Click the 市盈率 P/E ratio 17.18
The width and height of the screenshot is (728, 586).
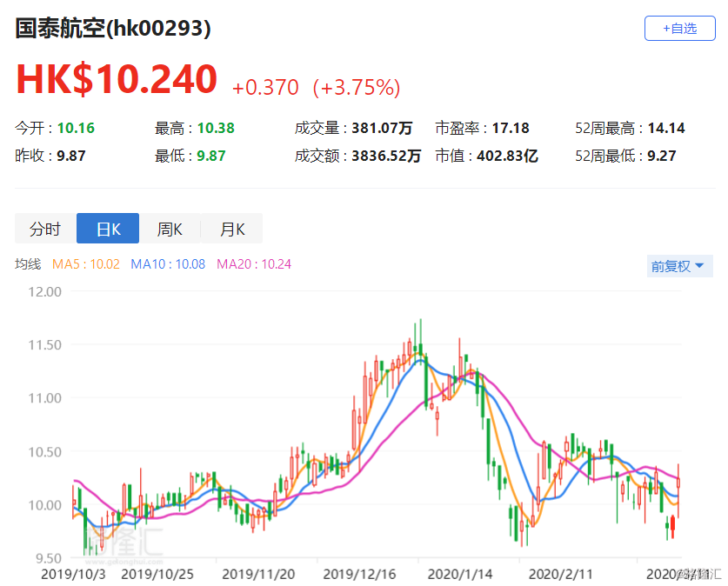[511, 128]
